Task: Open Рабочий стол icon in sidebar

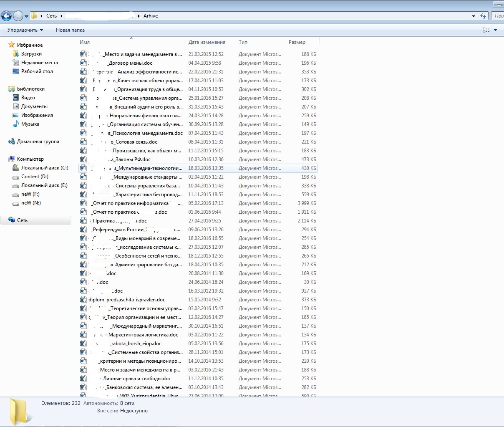Action: [16, 71]
